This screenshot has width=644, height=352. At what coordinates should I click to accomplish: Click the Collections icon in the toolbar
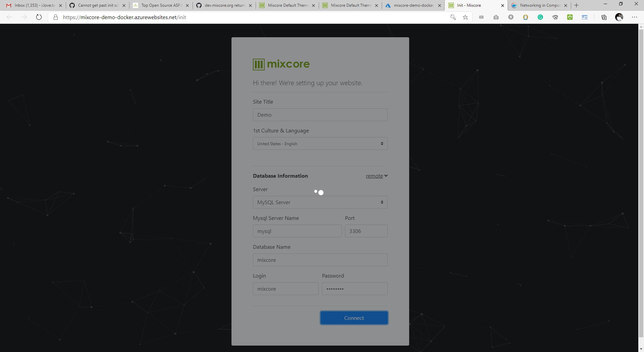[x=604, y=17]
